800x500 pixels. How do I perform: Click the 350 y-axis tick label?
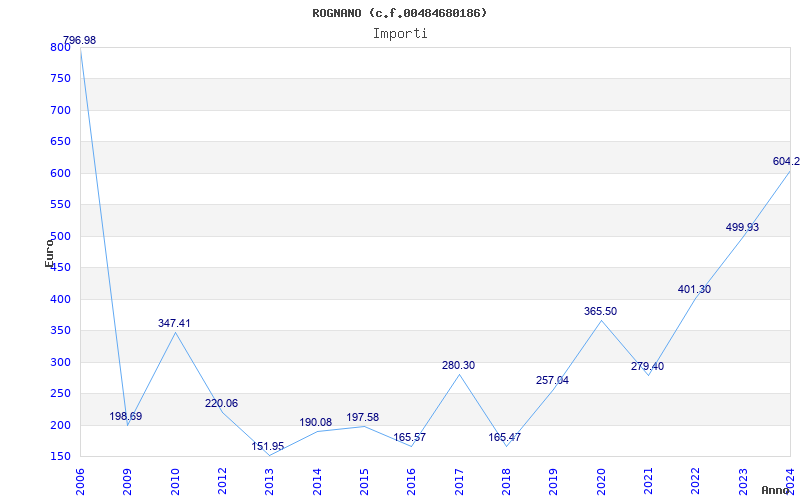point(60,331)
